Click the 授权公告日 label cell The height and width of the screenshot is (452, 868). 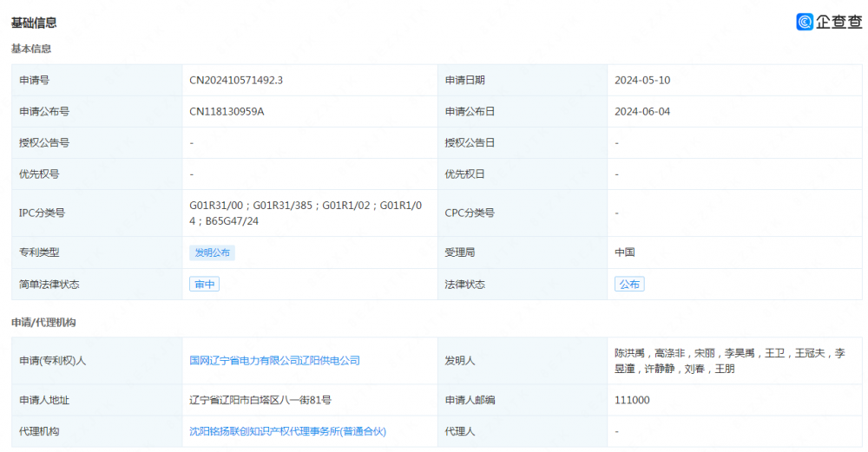[x=523, y=143]
